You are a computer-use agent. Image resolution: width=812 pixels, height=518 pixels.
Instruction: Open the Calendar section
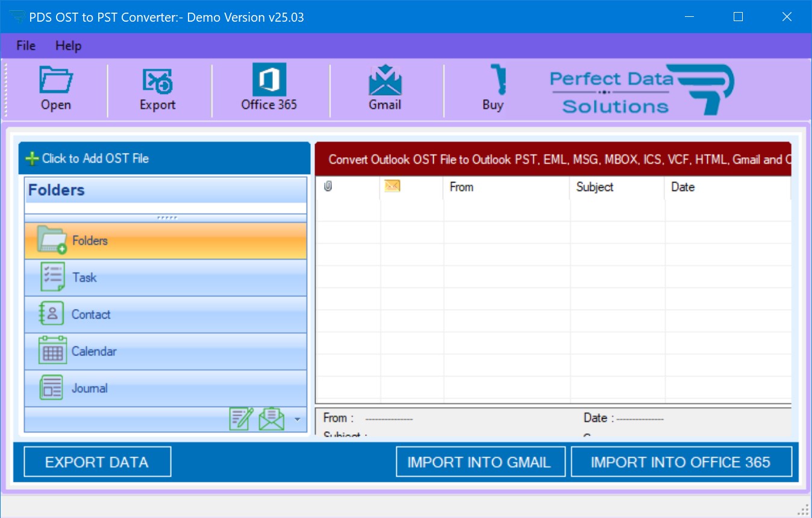(166, 351)
